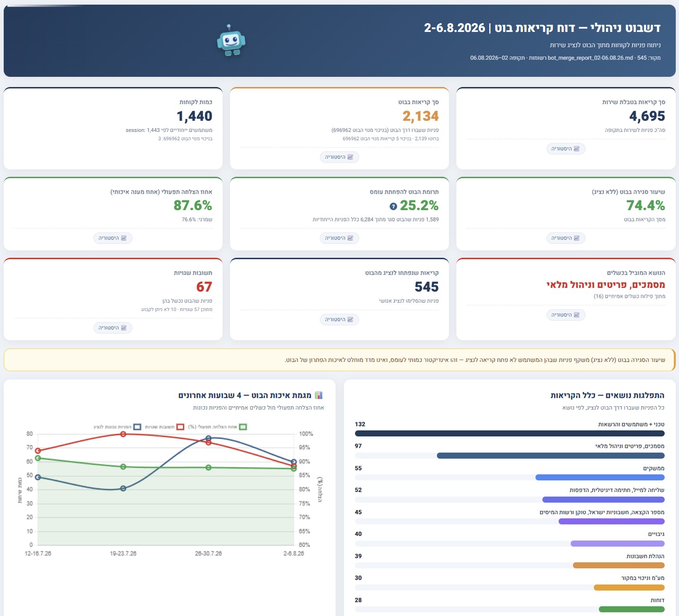The image size is (679, 616).
Task: Click the 1,440 customer count value
Action: [x=194, y=116]
